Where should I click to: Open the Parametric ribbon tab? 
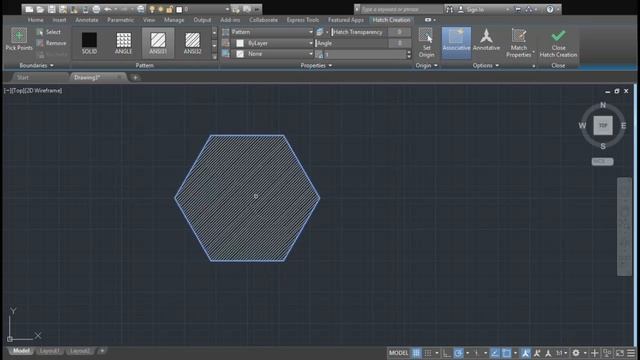[120, 20]
